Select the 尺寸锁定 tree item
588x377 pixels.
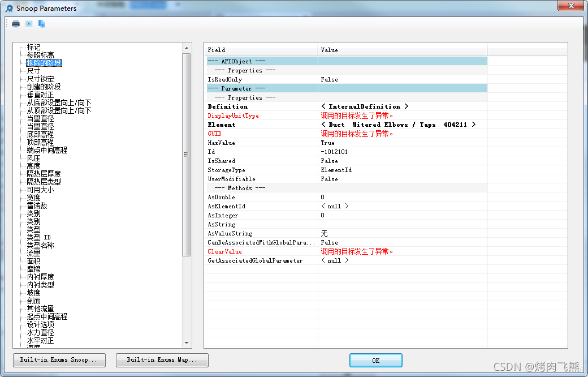click(40, 79)
